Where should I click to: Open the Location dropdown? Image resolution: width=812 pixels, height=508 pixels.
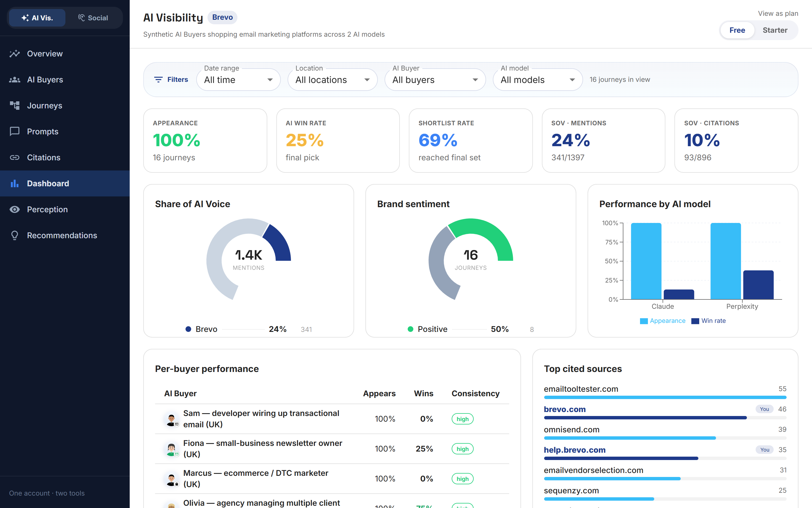[332, 80]
